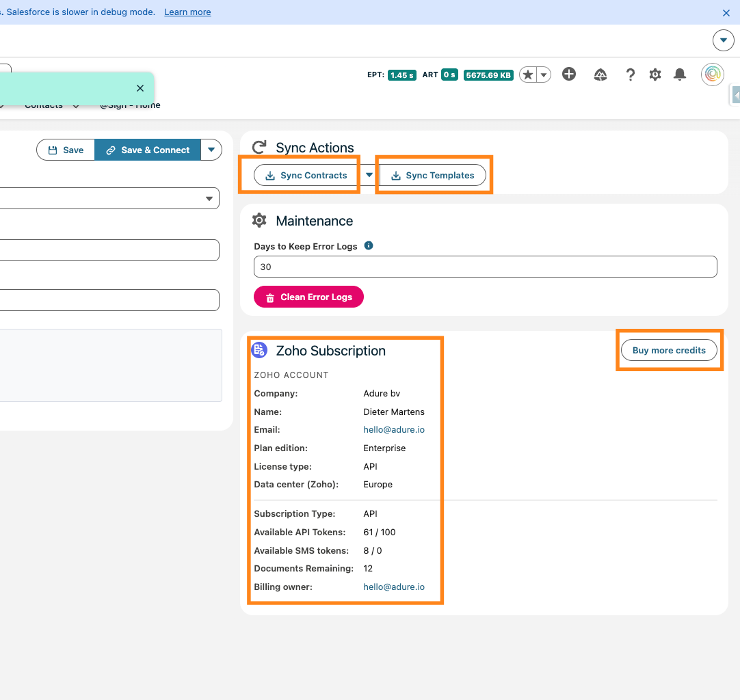The image size is (740, 700).
Task: Click the Sync Templates button
Action: pyautogui.click(x=432, y=175)
